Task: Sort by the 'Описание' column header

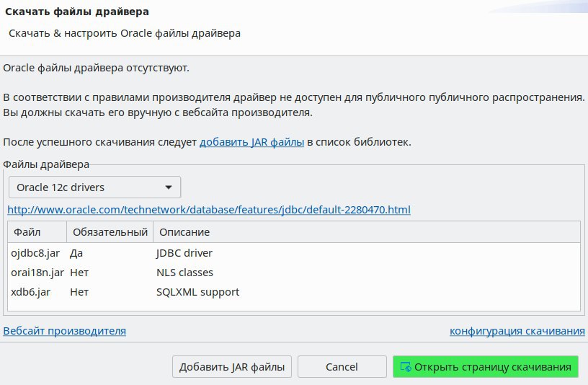Action: [x=367, y=232]
